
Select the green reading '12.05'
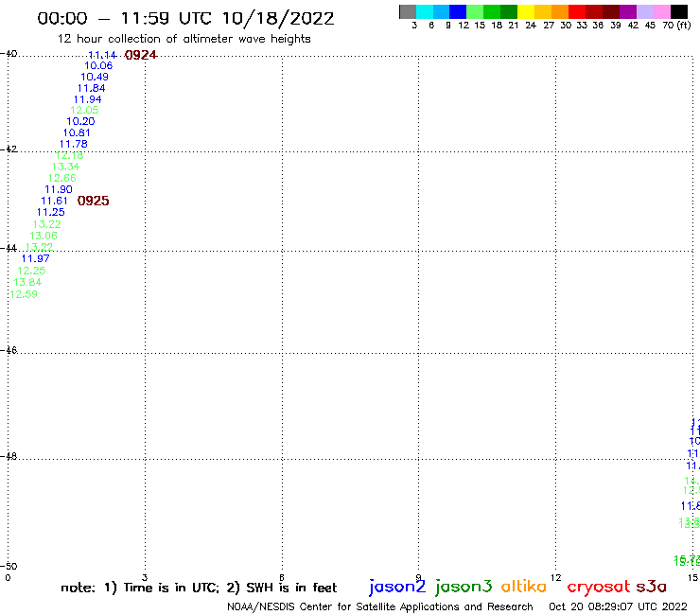click(x=84, y=110)
